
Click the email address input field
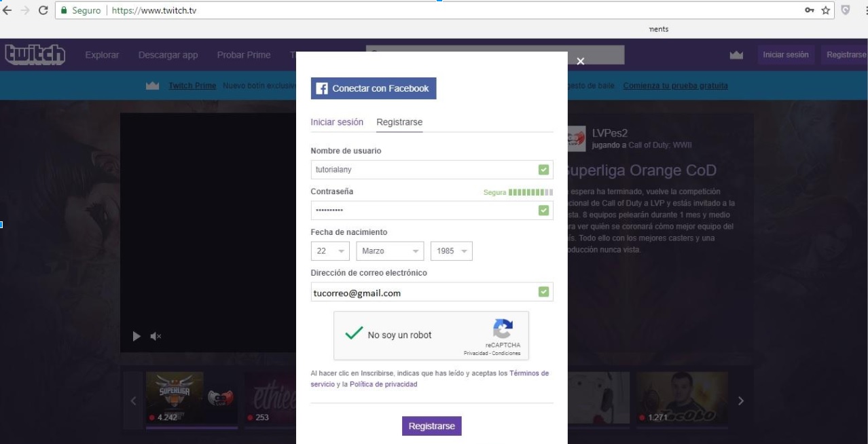click(x=432, y=292)
